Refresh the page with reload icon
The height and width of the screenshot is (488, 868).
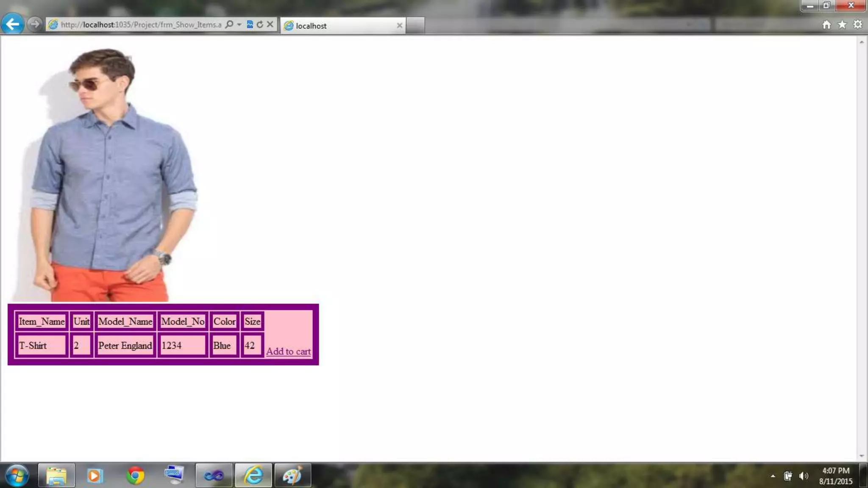tap(260, 25)
